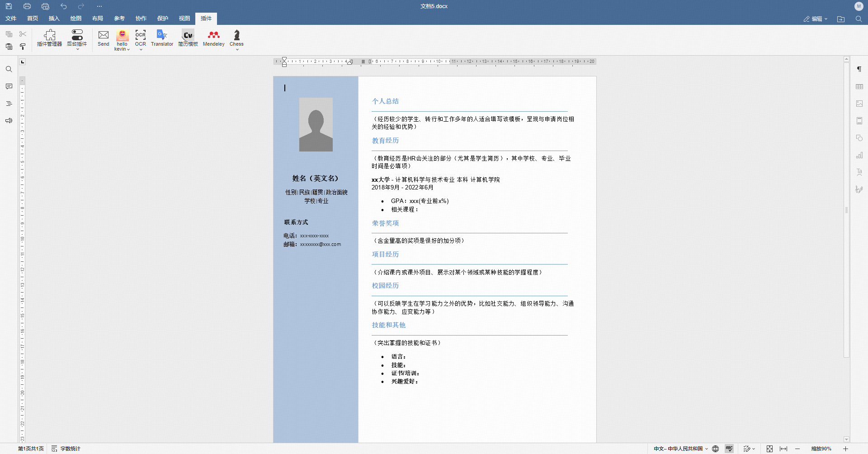Click the Open file location folder icon

click(841, 19)
